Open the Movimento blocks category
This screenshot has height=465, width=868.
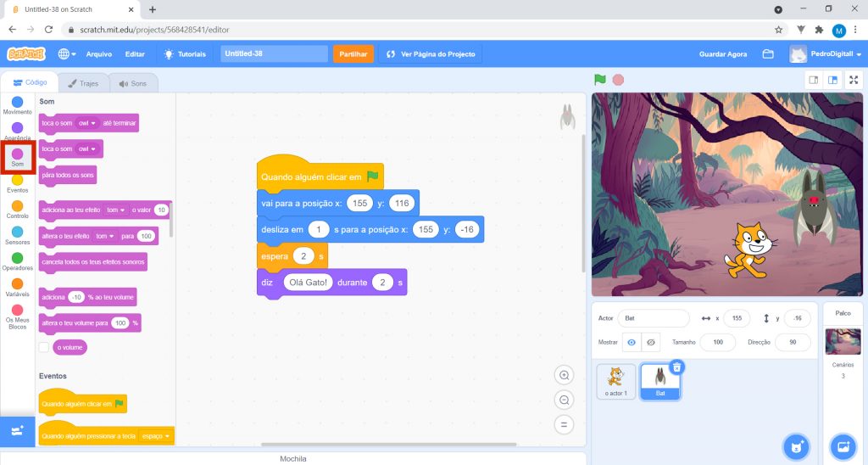(17, 104)
